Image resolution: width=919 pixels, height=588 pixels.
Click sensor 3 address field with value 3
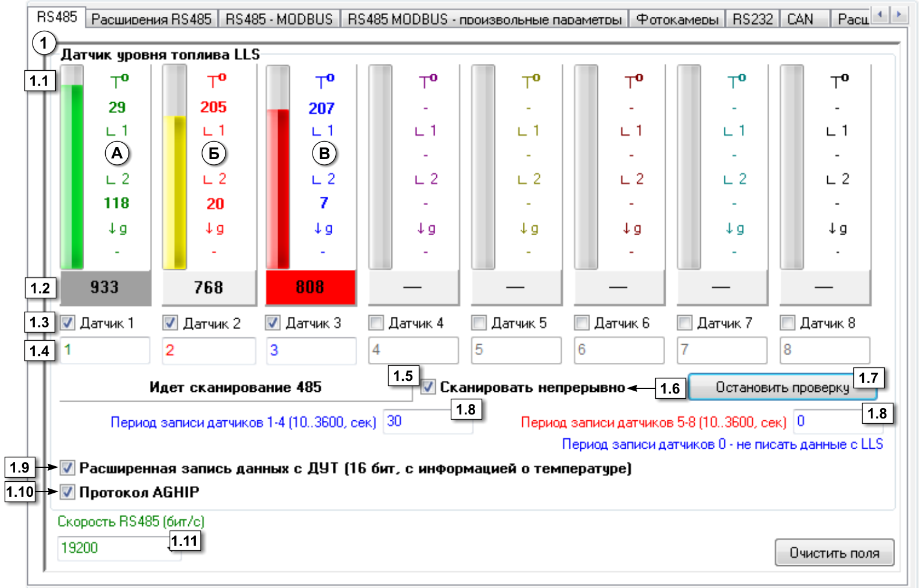coord(311,351)
